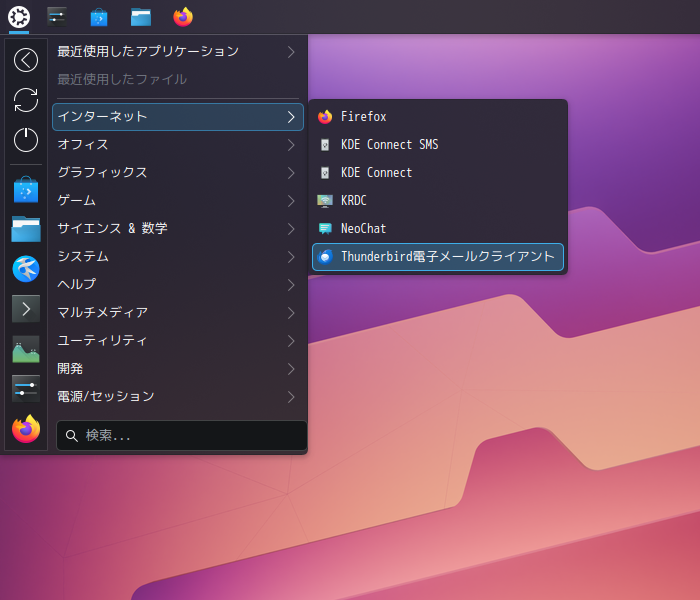The height and width of the screenshot is (600, 700).
Task: Expand the 開発 category
Action: coord(178,369)
